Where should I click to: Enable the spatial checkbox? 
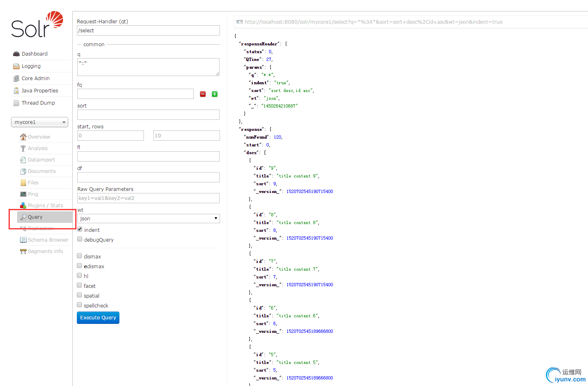pyautogui.click(x=79, y=295)
